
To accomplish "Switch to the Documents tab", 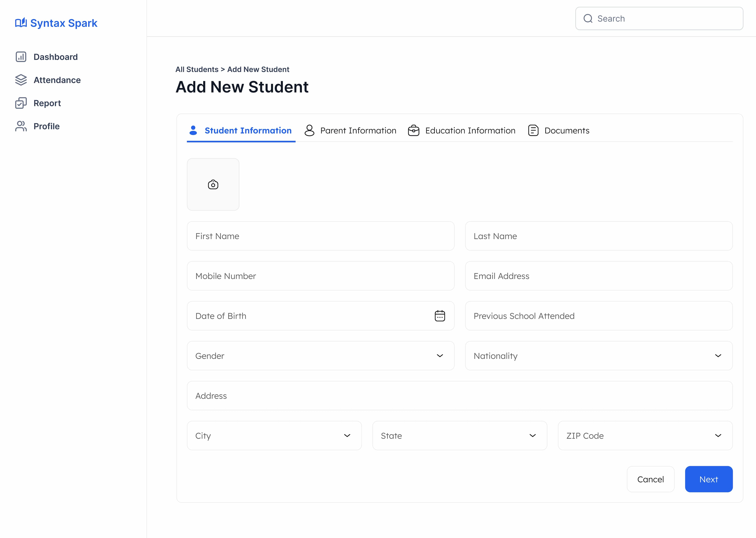I will [x=558, y=131].
